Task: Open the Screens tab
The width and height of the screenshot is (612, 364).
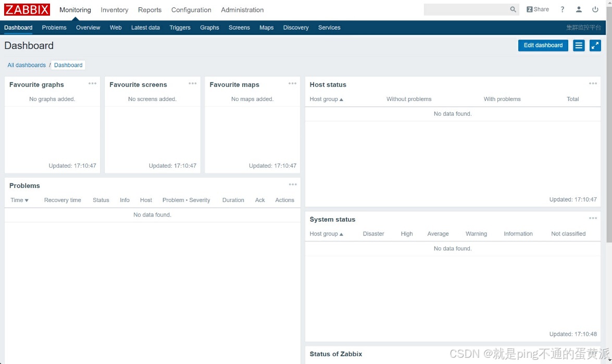Action: [239, 28]
